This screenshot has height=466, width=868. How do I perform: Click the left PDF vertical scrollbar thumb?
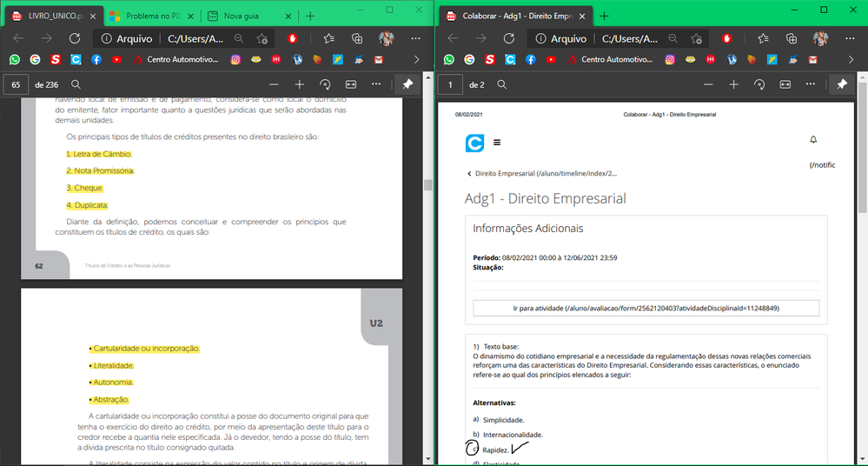point(427,184)
